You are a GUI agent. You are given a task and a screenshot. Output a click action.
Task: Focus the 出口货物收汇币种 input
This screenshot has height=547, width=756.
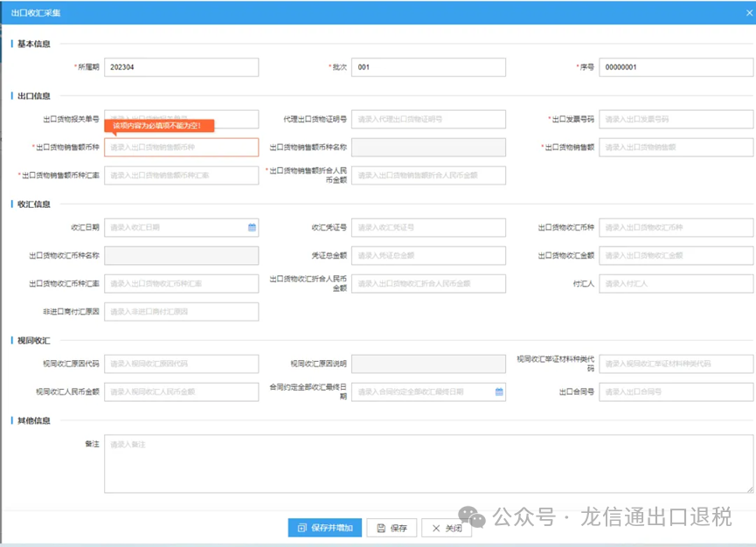(x=676, y=227)
